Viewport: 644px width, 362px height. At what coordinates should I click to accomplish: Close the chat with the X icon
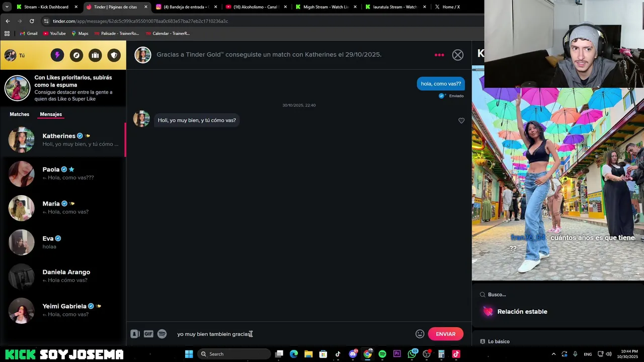click(x=457, y=55)
